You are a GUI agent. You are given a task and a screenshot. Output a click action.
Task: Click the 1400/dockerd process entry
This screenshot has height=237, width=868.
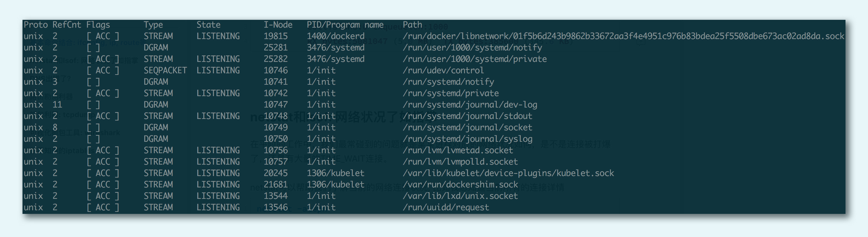coord(335,36)
